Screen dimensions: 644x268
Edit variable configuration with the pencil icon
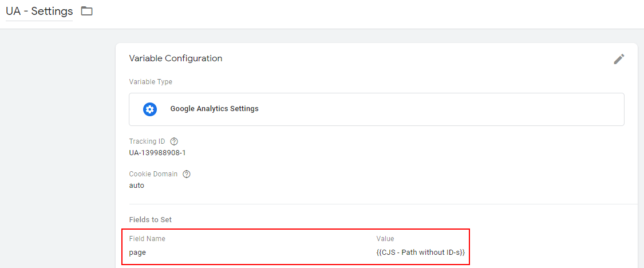619,59
